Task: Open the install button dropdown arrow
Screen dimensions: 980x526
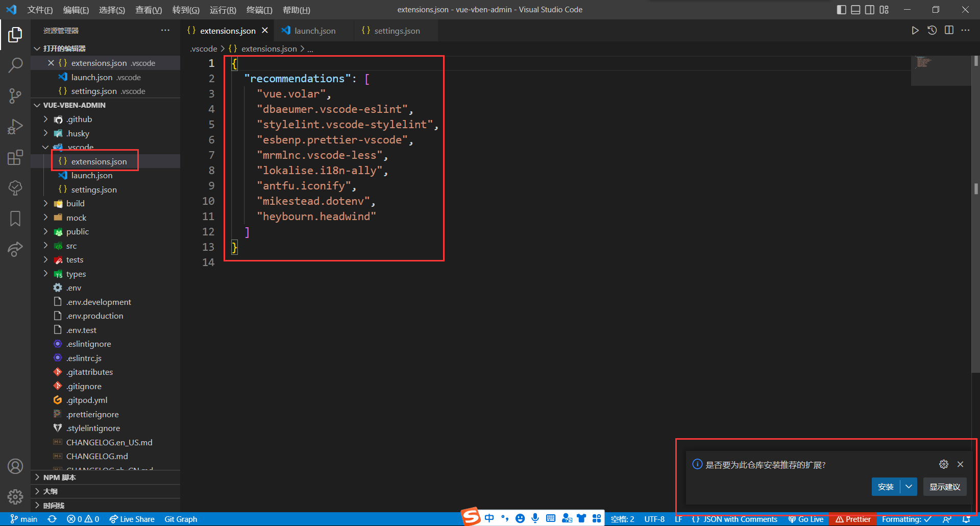Action: [x=909, y=487]
